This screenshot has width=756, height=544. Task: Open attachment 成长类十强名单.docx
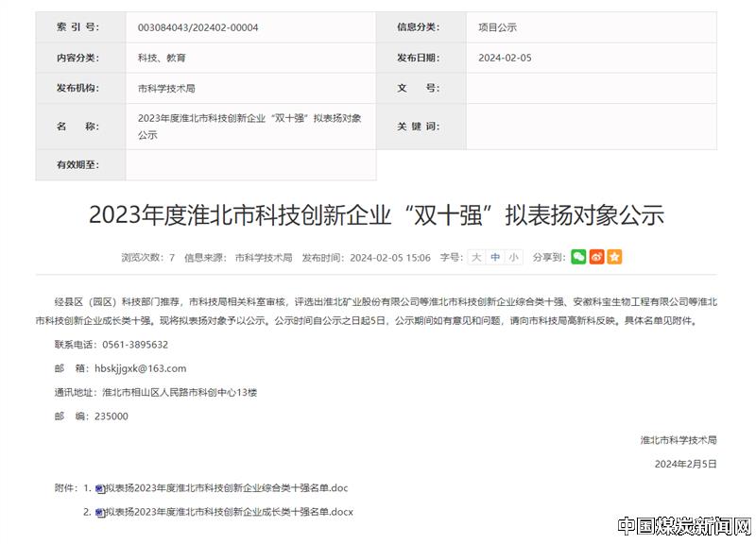(x=229, y=512)
